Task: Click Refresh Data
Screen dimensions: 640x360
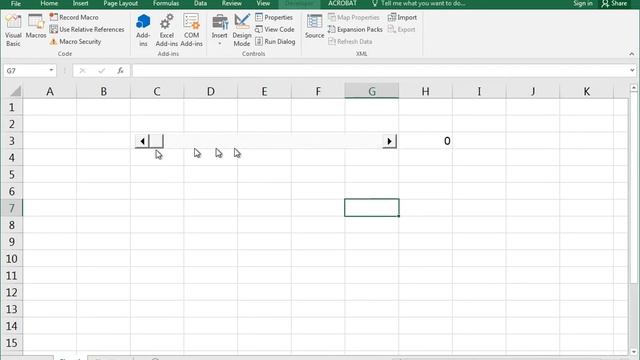Action: (x=350, y=42)
